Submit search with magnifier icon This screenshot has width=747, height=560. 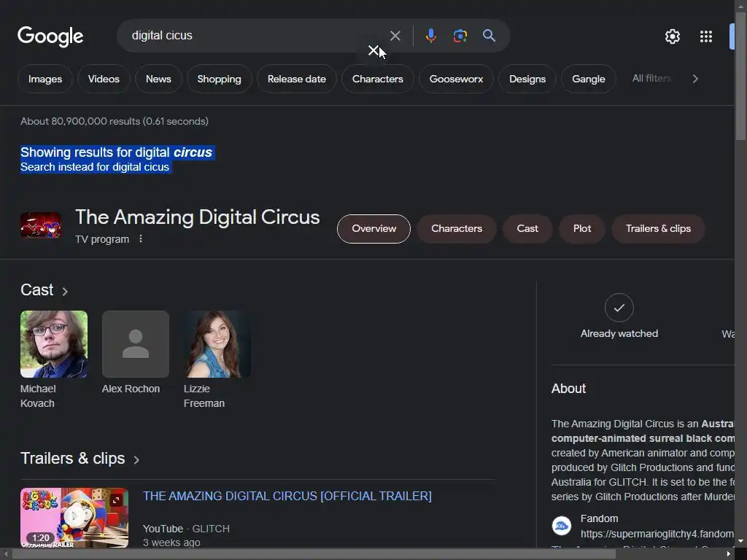(x=489, y=36)
